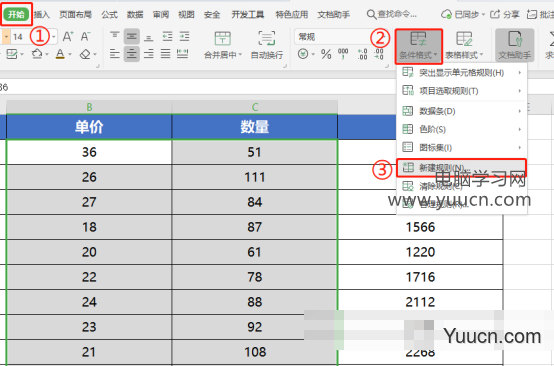Switch to the 公式 tab

(x=109, y=14)
